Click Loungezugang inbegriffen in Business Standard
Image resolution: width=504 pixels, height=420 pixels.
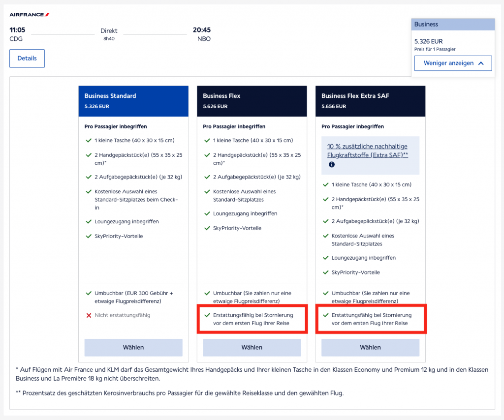point(126,222)
